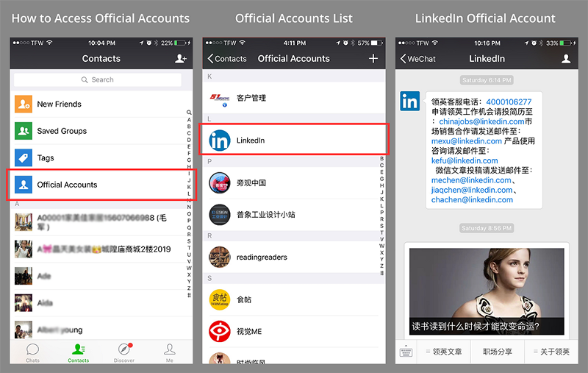
Task: Expand the 领英文章 menu
Action: tap(444, 352)
